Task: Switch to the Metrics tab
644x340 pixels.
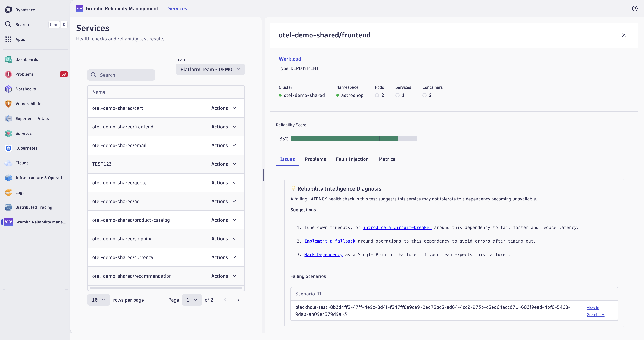Action: (x=387, y=159)
